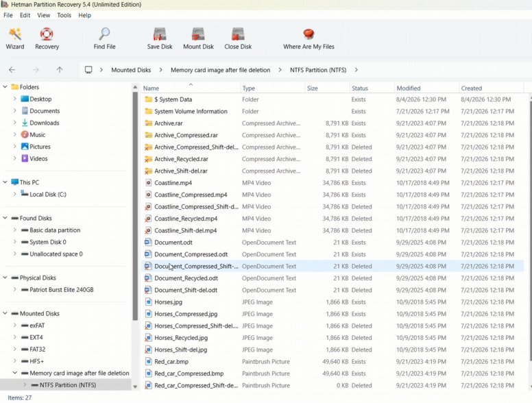Click the Coastline.mp4 video file icon
Viewport: 532px width, 403px height.
(148, 183)
